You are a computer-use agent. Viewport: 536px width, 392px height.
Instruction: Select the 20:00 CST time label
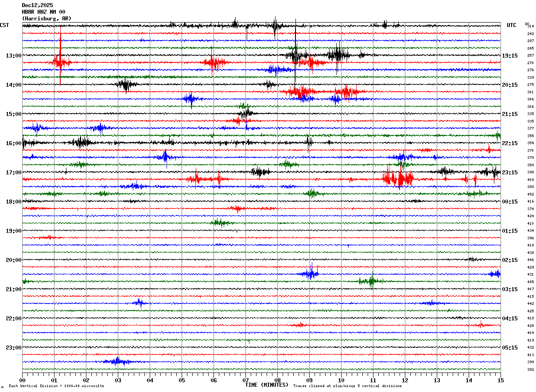pos(13,260)
